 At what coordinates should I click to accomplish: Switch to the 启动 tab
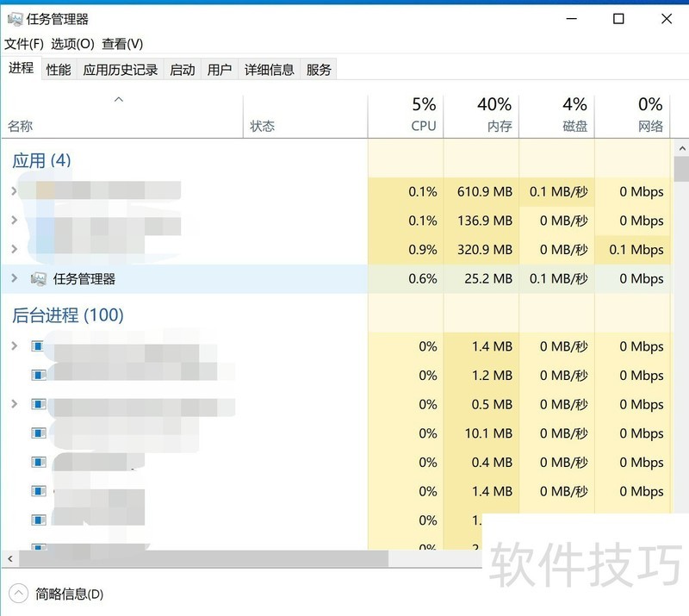[x=182, y=70]
